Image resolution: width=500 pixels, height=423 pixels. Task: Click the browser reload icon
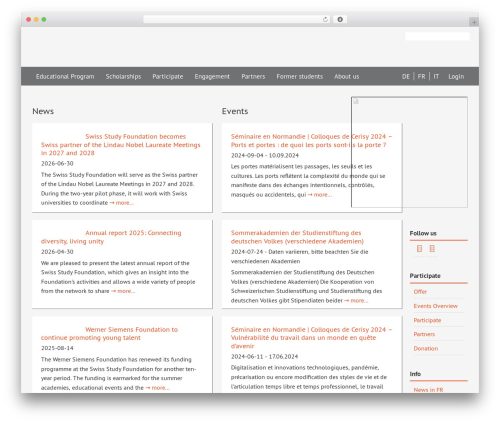(325, 20)
